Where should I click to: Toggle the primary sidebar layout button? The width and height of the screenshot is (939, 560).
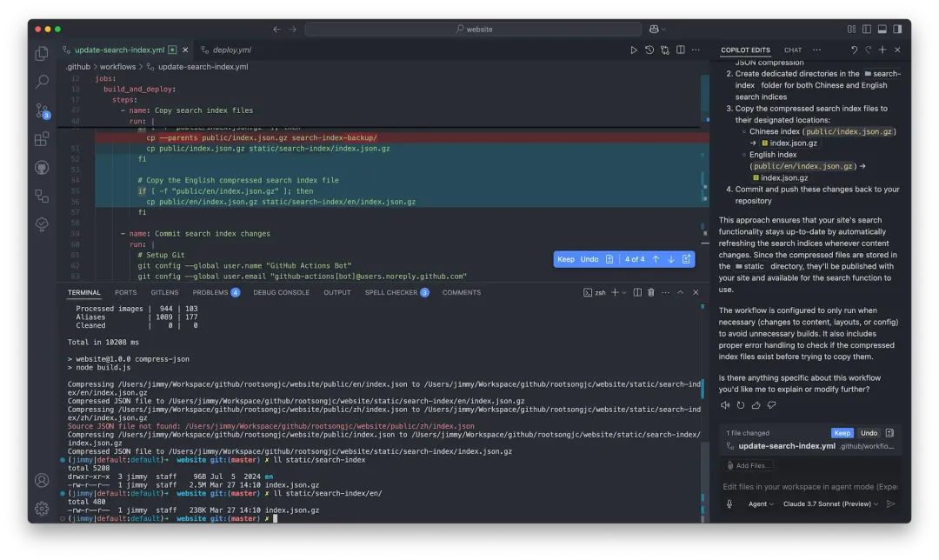coord(867,29)
